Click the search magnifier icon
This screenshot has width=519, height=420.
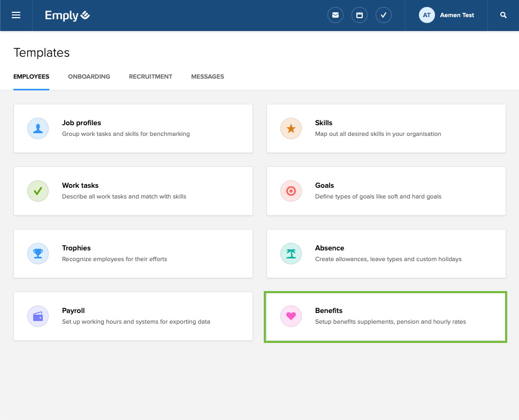point(503,16)
